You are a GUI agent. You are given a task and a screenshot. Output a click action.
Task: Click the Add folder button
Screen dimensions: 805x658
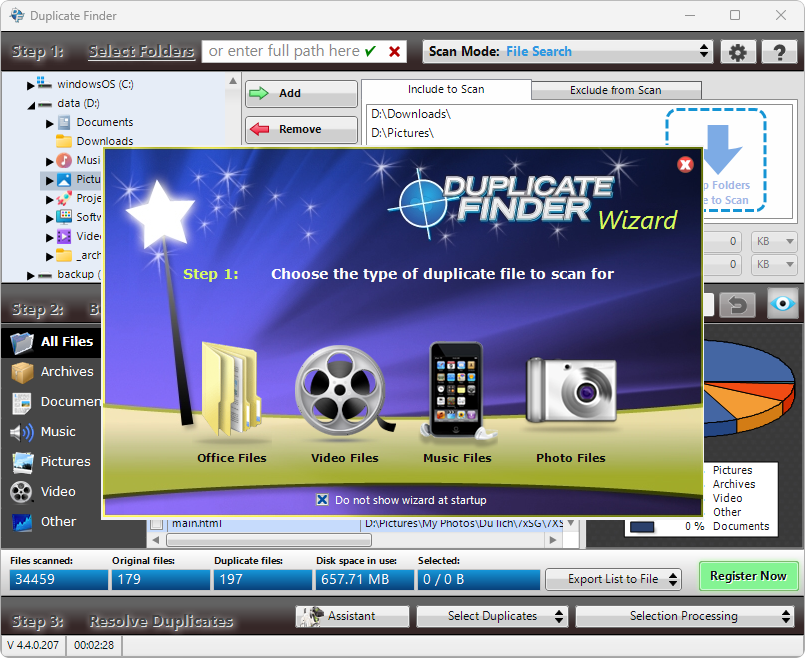301,93
